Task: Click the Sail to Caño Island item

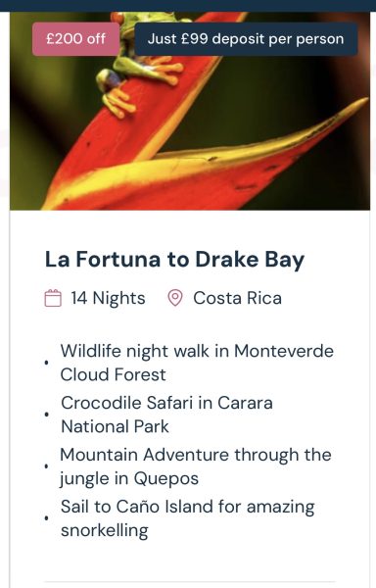Action: tap(187, 517)
